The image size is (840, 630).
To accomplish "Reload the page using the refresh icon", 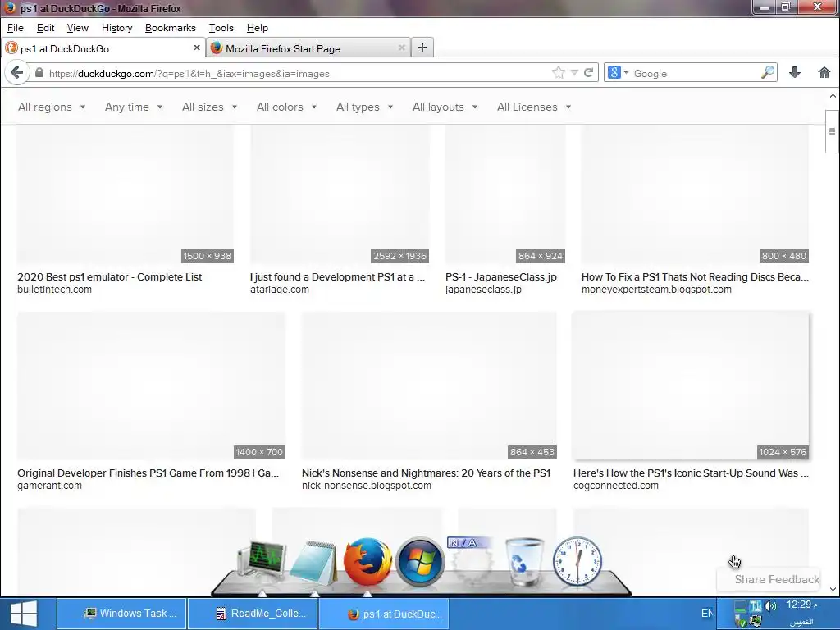I will click(589, 73).
